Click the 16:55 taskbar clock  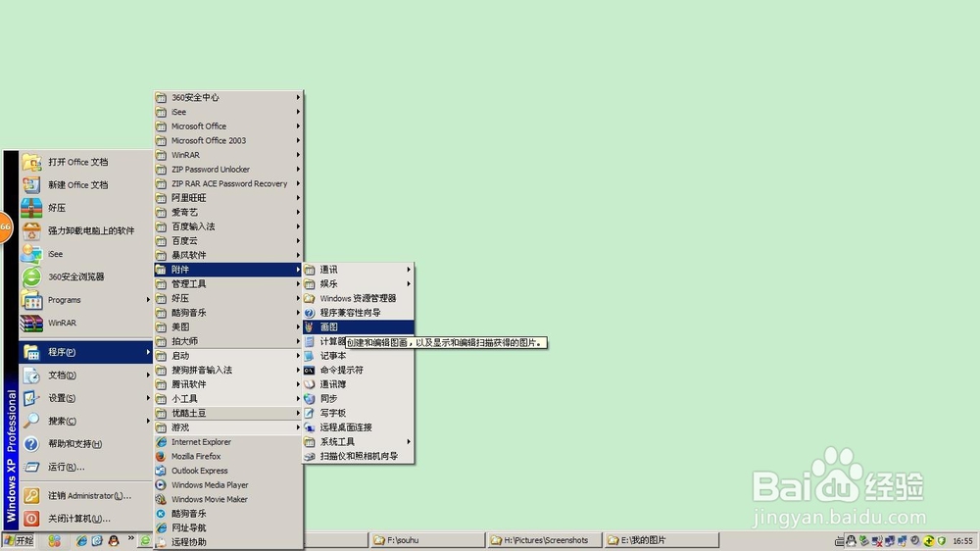pyautogui.click(x=962, y=541)
